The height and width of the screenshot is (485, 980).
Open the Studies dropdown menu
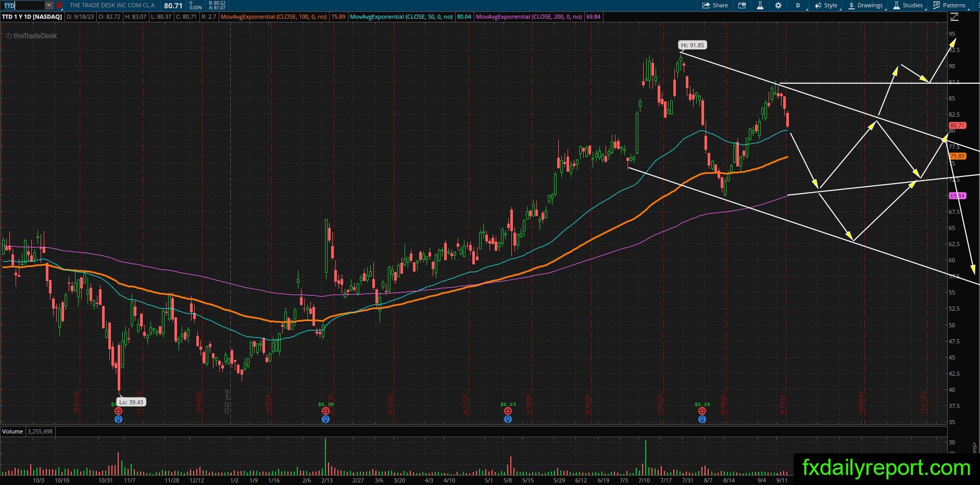click(909, 5)
